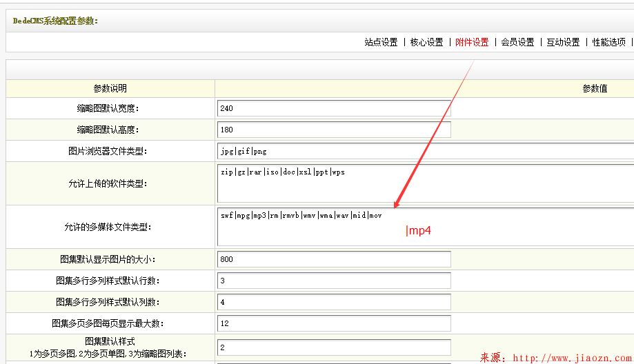Image resolution: width=634 pixels, height=364 pixels.
Task: Switch to the 性能选项 tab
Action: click(x=608, y=42)
